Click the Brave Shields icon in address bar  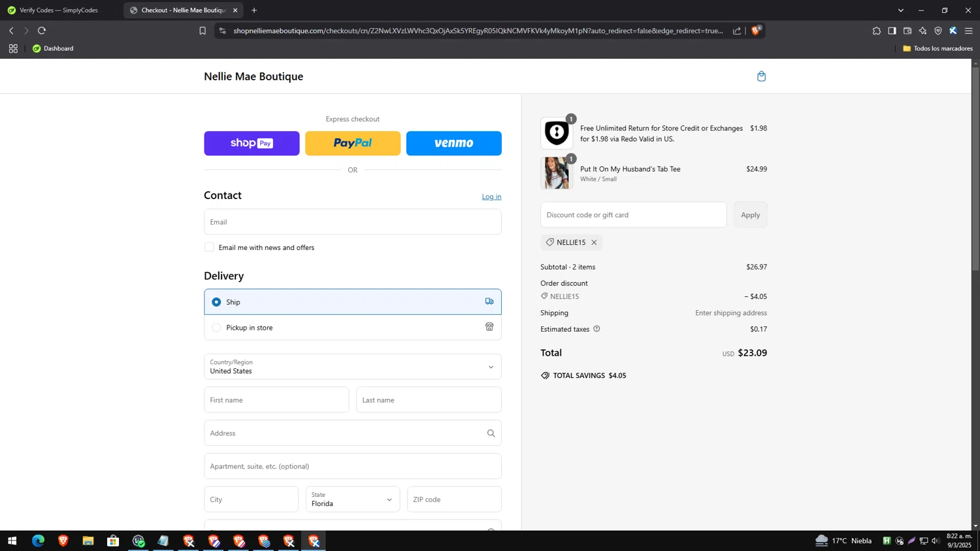pyautogui.click(x=756, y=30)
